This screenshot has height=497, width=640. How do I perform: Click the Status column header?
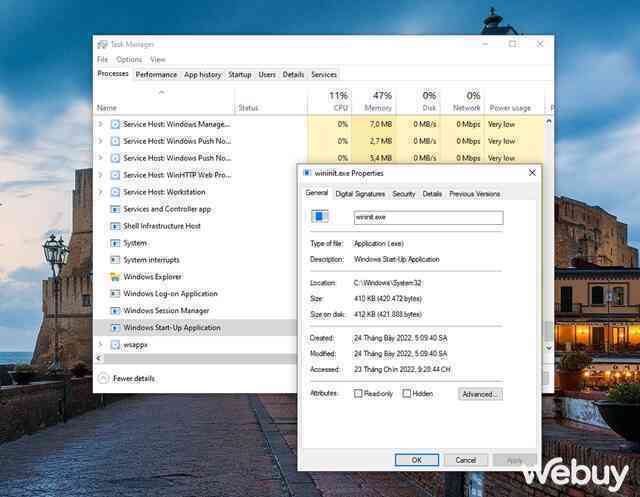271,104
